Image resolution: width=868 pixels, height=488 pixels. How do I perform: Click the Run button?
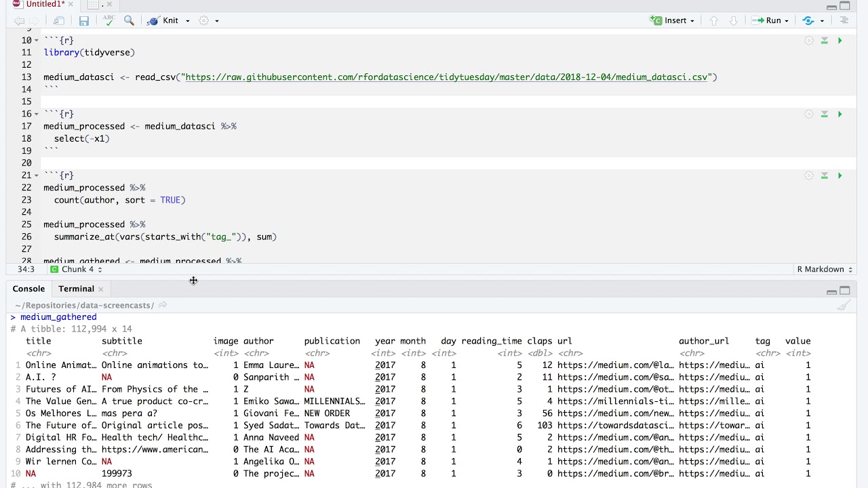tap(766, 21)
